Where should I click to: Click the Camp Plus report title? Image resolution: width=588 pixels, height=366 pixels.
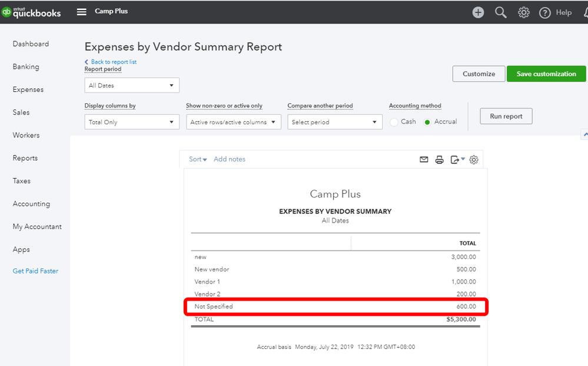[x=335, y=194]
